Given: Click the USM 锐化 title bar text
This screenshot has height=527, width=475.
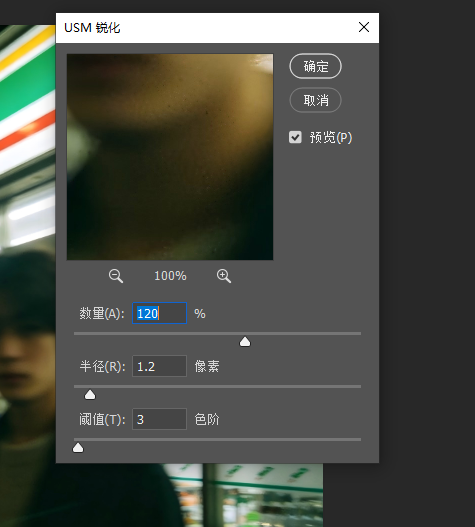Looking at the screenshot, I should (92, 28).
